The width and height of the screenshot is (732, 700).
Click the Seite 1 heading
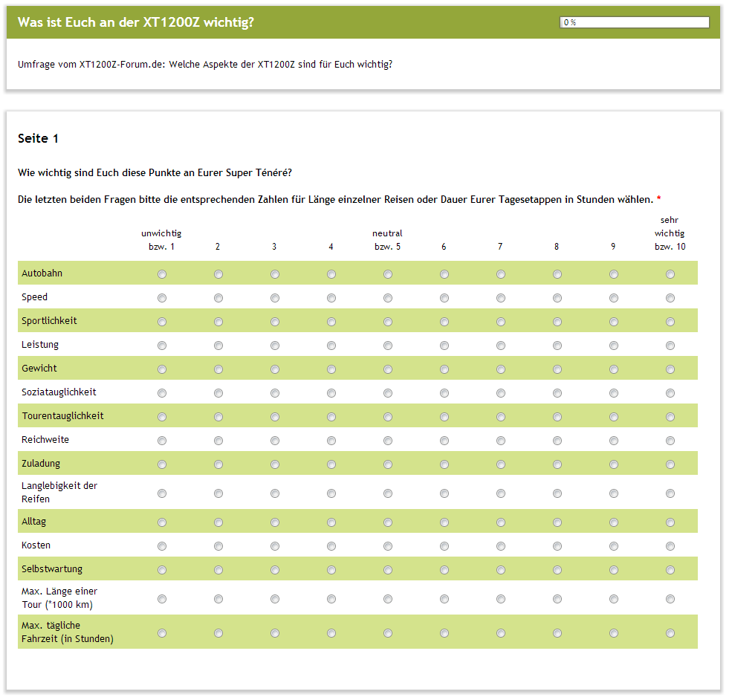coord(38,139)
